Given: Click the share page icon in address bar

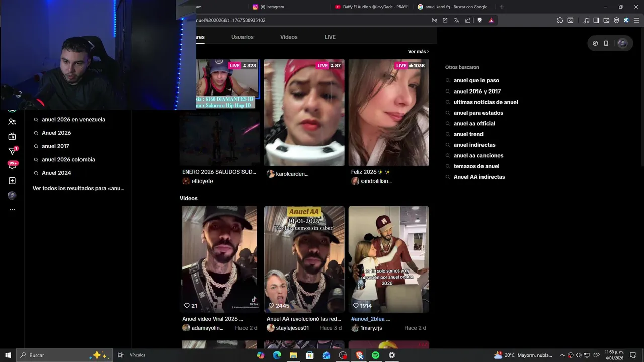Looking at the screenshot, I should pyautogui.click(x=468, y=20).
